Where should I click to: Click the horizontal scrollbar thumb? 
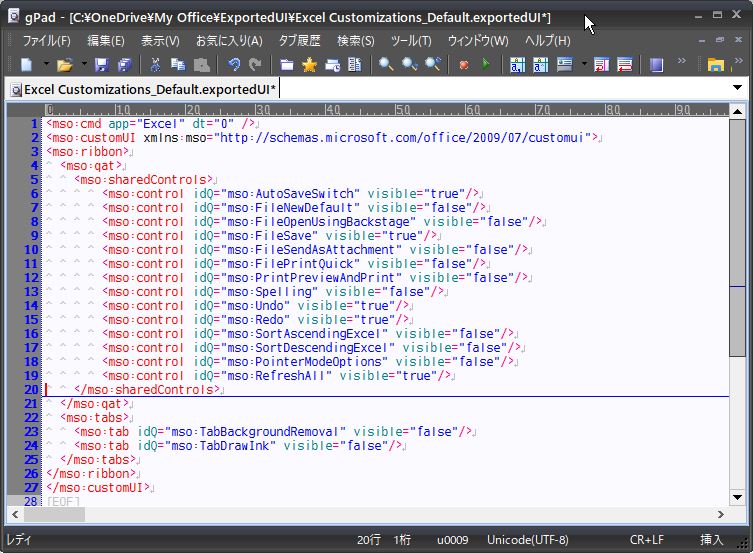pyautogui.click(x=54, y=514)
